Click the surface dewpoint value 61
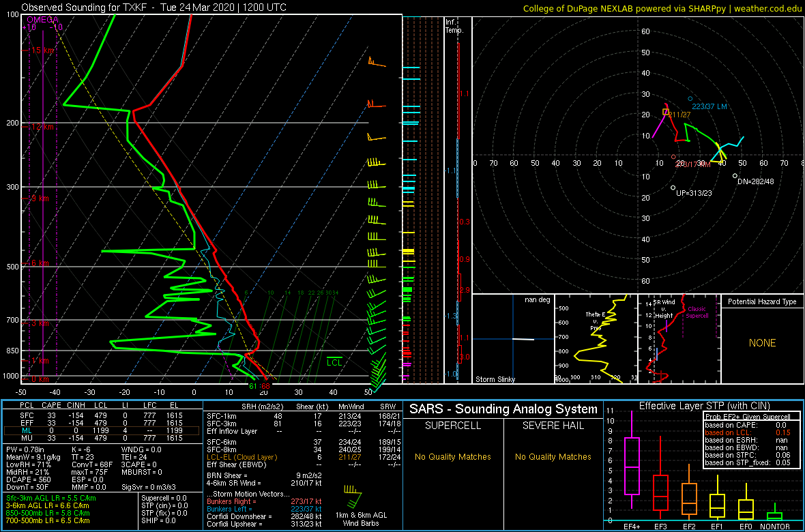Viewport: 805px width, 532px height. 252,386
